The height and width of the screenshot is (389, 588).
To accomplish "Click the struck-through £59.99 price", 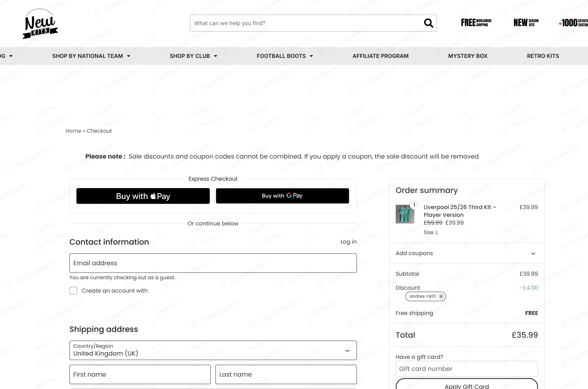I will [433, 223].
